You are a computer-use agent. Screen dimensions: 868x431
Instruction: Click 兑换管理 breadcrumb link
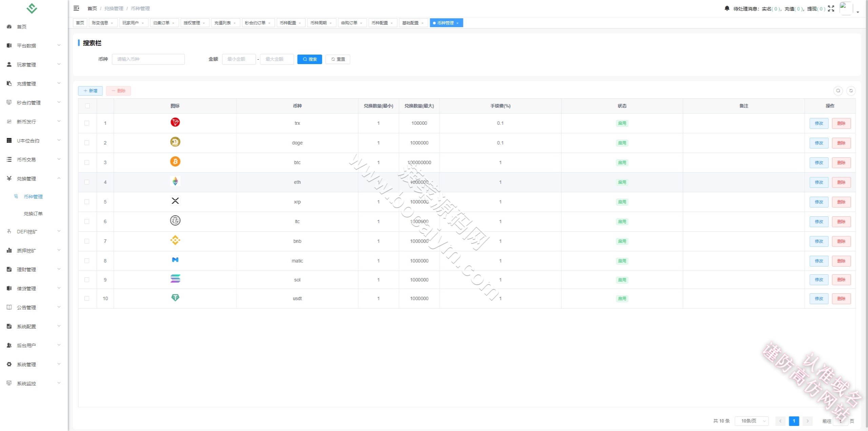(x=114, y=8)
